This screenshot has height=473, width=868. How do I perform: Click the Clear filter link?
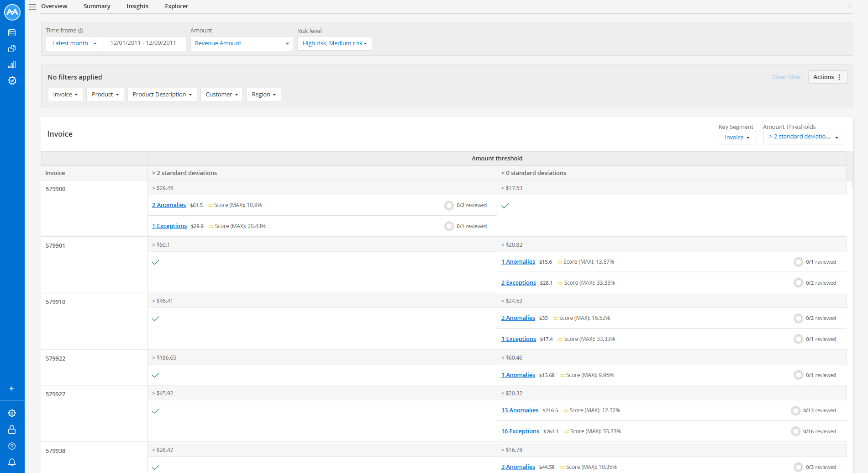click(x=786, y=77)
